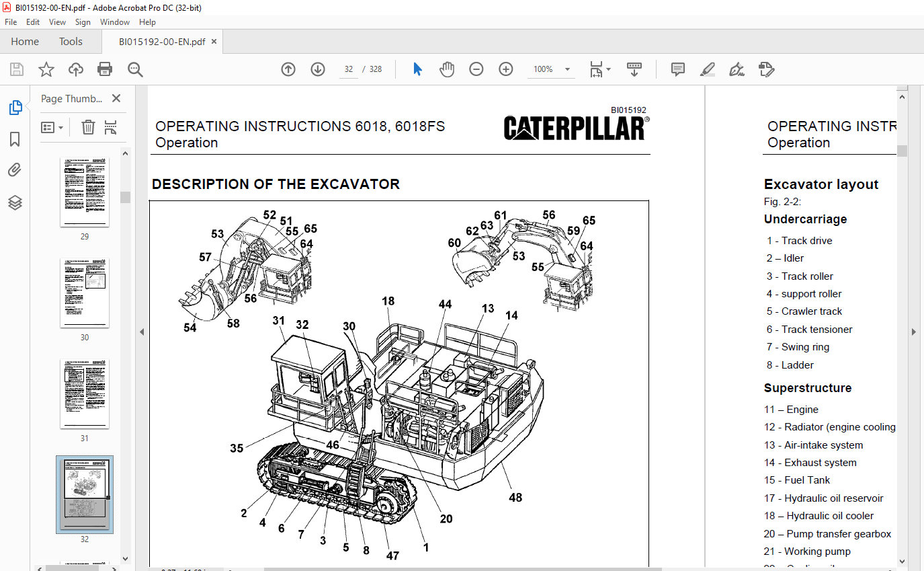The height and width of the screenshot is (571, 924).
Task: Click thumbnail panel scrollbar up arrow
Action: 125,153
